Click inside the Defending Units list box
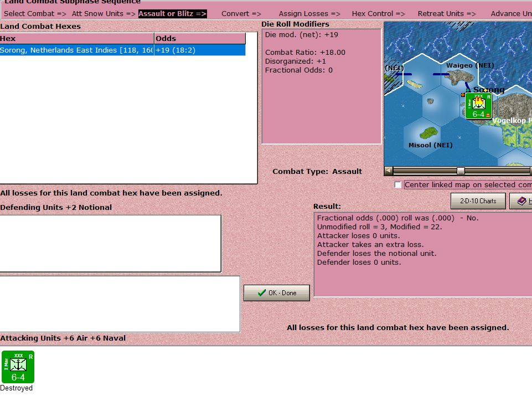 (x=111, y=243)
